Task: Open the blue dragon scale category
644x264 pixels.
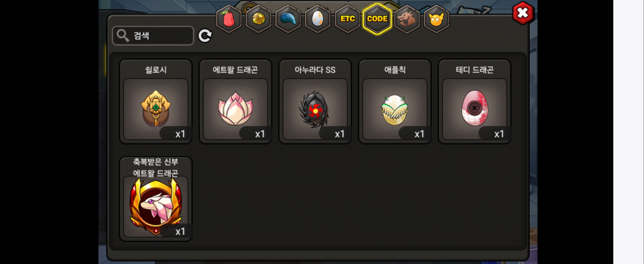Action: pos(288,19)
